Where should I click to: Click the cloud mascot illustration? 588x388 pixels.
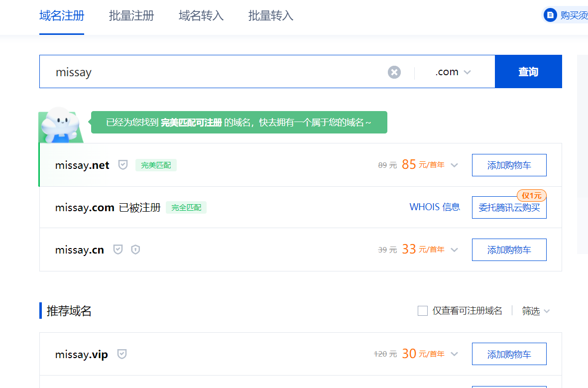click(x=59, y=125)
